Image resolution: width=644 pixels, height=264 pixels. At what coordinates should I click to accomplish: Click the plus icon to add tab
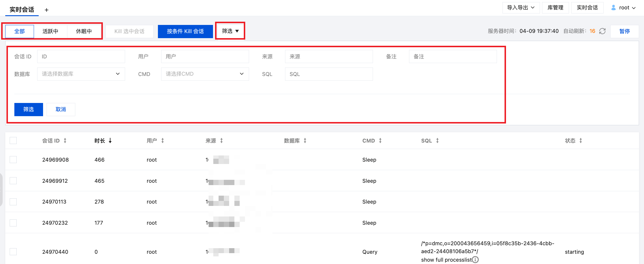click(47, 10)
